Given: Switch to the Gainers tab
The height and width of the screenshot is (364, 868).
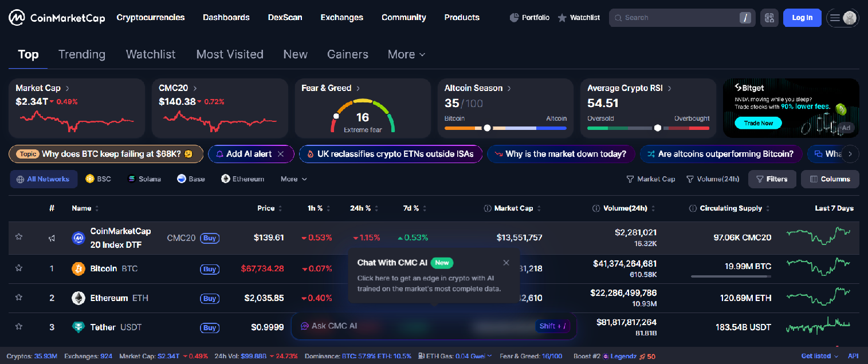Looking at the screenshot, I should point(348,54).
